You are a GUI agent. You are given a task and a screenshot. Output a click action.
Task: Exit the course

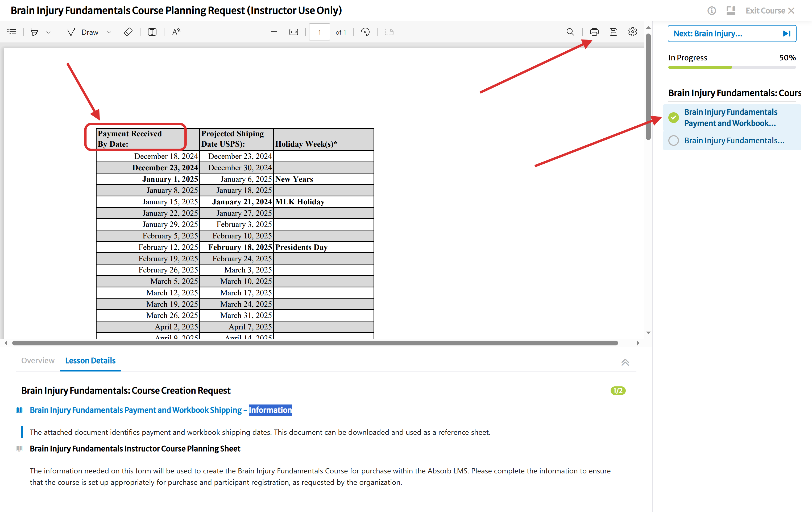click(770, 11)
